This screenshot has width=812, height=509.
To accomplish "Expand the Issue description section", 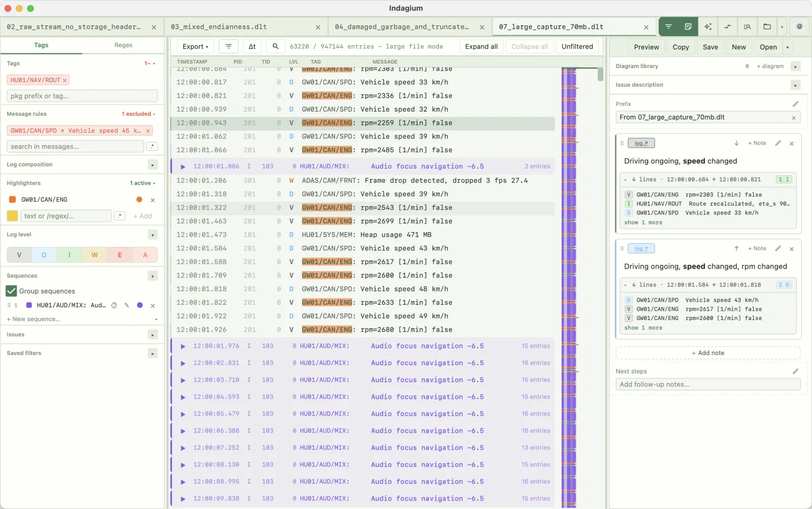I will (x=796, y=85).
